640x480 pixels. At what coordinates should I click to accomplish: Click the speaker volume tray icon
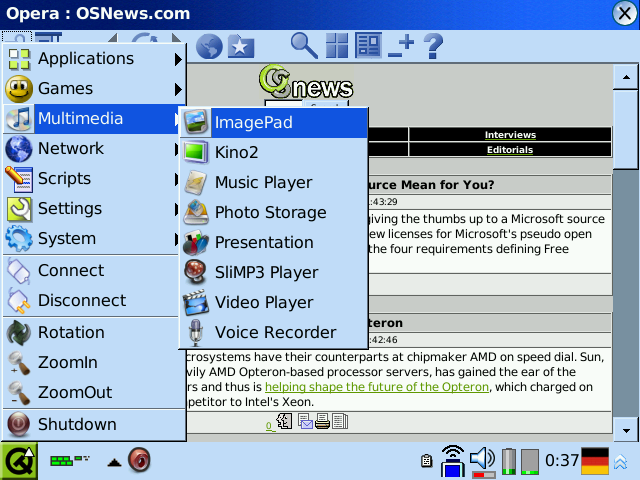point(482,462)
